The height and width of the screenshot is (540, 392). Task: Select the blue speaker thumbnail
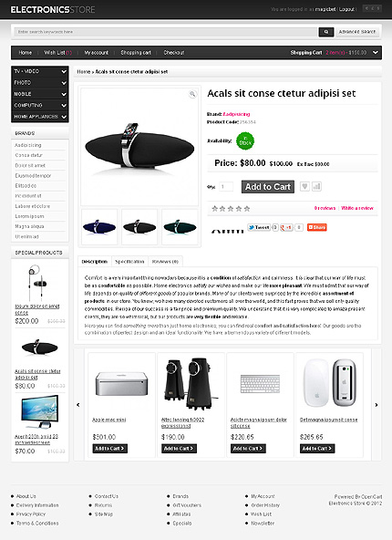(x=99, y=226)
